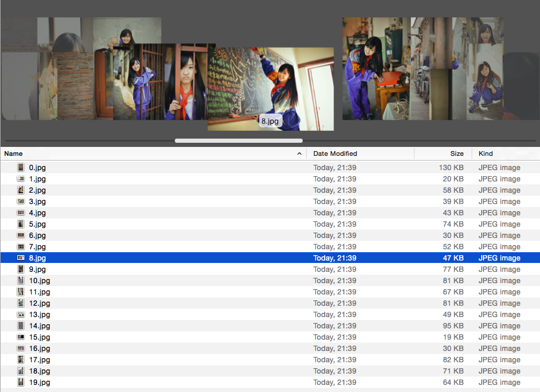Click the 18.jpg file icon
540x392 pixels.
tap(21, 371)
